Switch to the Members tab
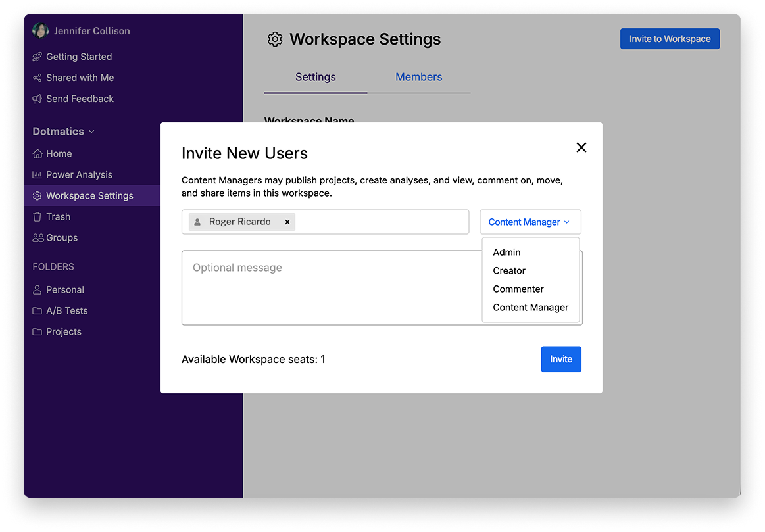Viewport: 765px width, 532px height. [x=418, y=77]
